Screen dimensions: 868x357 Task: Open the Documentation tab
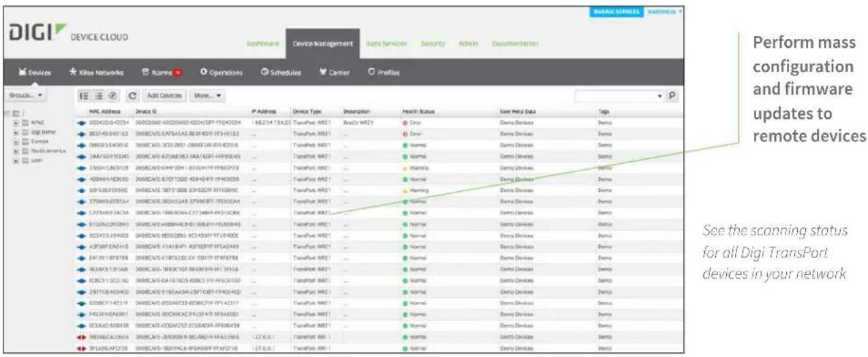(515, 44)
